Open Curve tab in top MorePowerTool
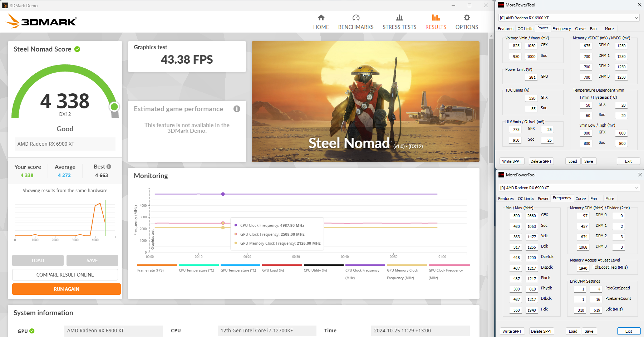Screen dimensions: 644x337 click(x=580, y=29)
